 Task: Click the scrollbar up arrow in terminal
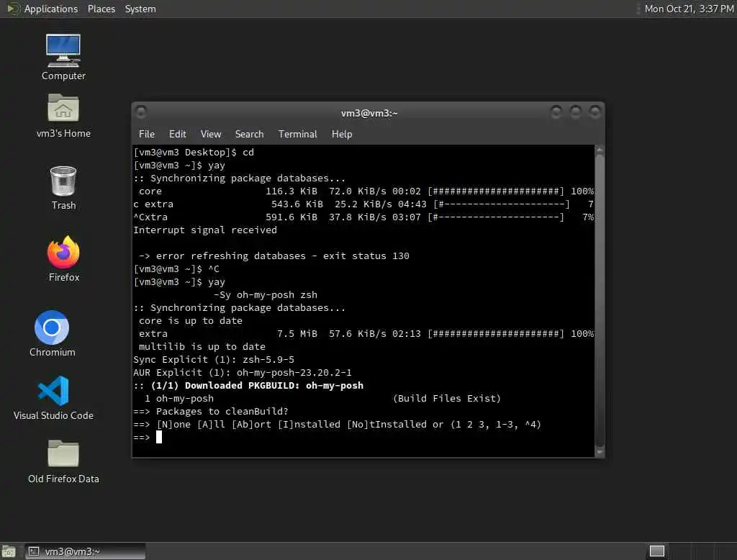click(600, 150)
